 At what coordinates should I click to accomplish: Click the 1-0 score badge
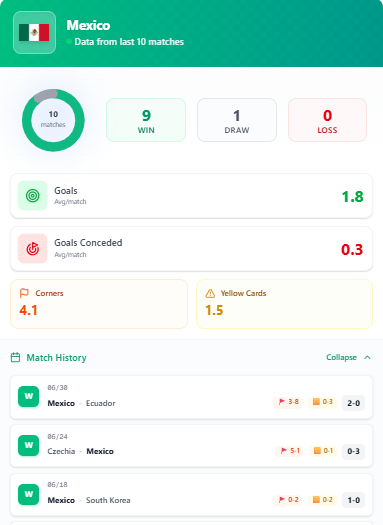(354, 500)
